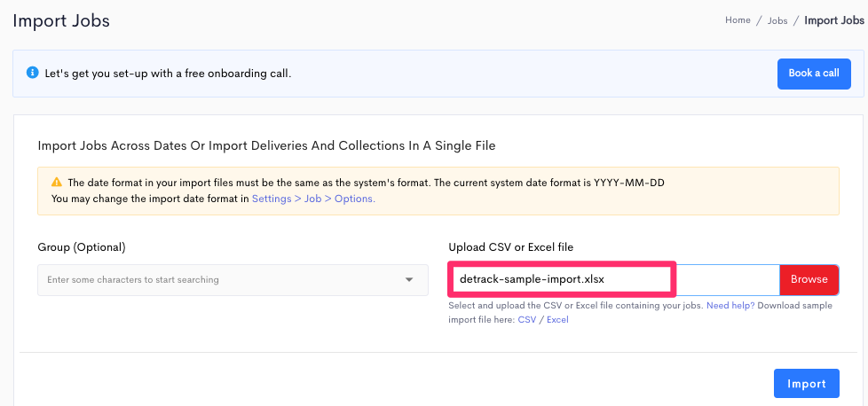The width and height of the screenshot is (868, 406).
Task: Click the blue Import button
Action: tap(807, 383)
